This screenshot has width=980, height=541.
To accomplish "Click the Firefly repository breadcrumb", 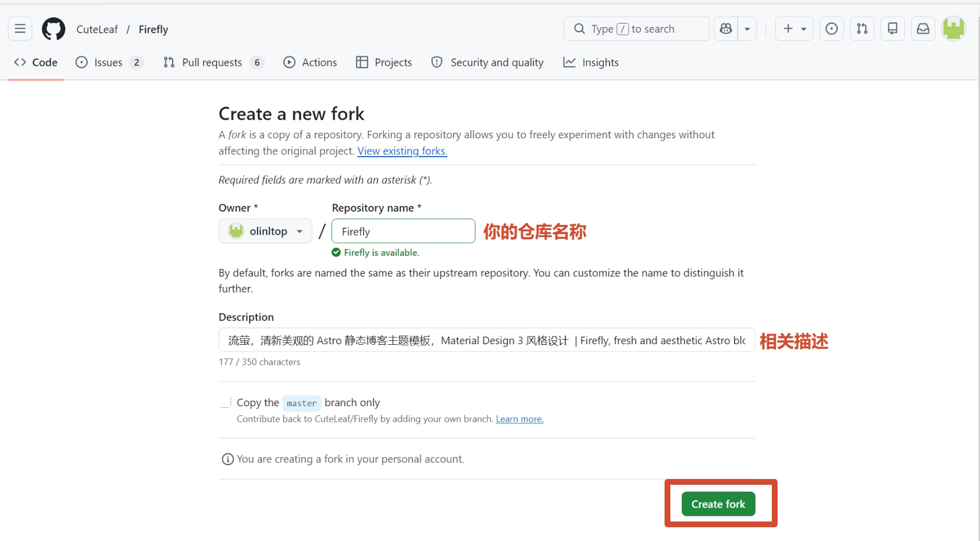I will pos(153,29).
